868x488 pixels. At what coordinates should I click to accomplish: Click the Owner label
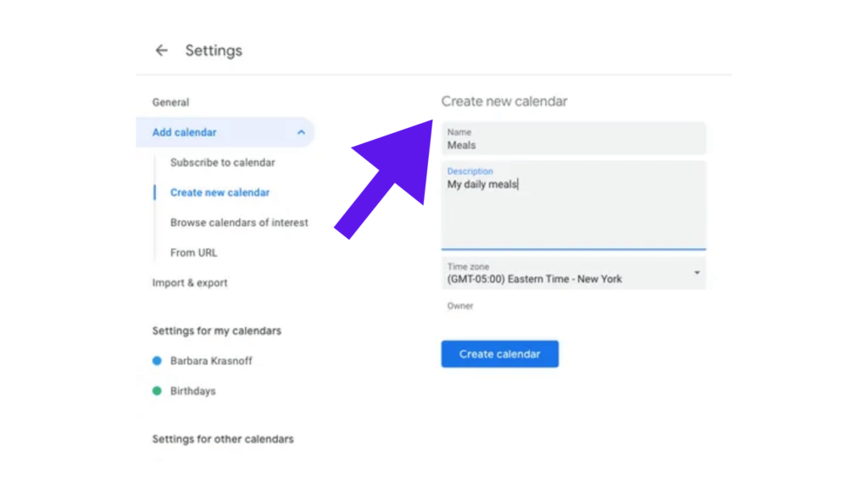click(x=460, y=306)
